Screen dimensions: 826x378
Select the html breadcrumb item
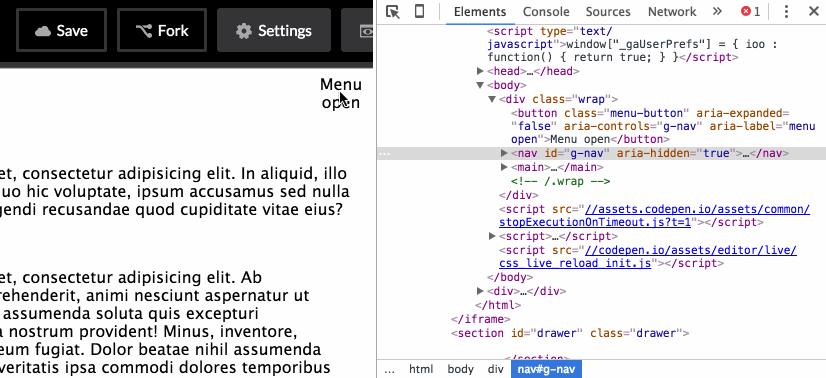[421, 369]
